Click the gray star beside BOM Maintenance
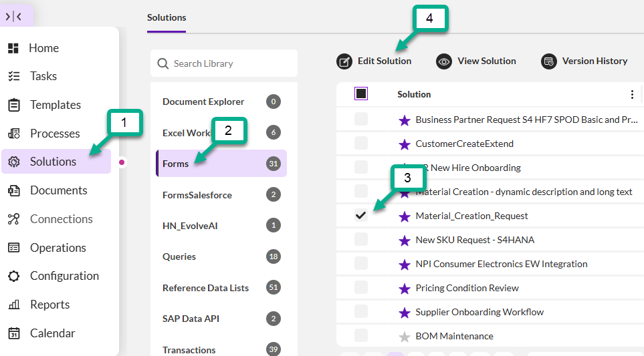644x356 pixels. coord(404,337)
